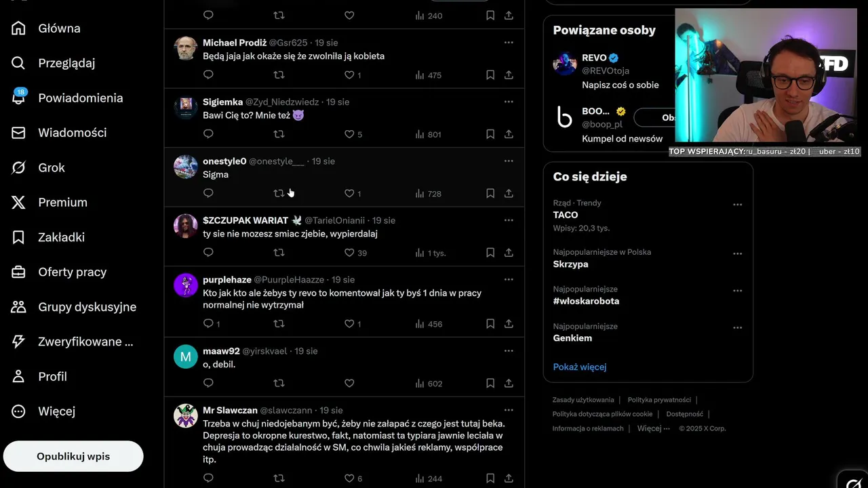Like the tweet by Sigiemka
The width and height of the screenshot is (868, 488).
coord(349,134)
